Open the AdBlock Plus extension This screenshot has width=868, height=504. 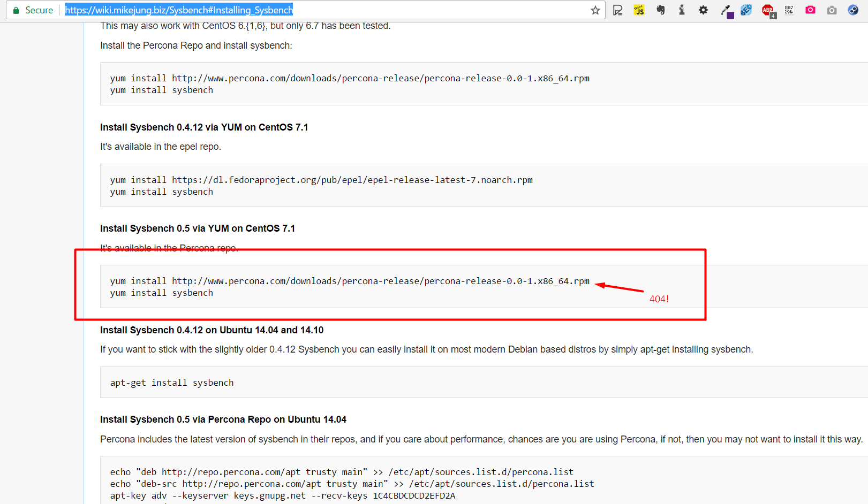tap(768, 10)
